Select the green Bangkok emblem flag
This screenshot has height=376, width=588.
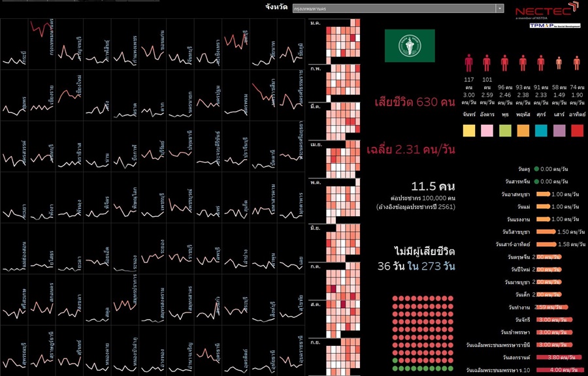click(x=410, y=46)
